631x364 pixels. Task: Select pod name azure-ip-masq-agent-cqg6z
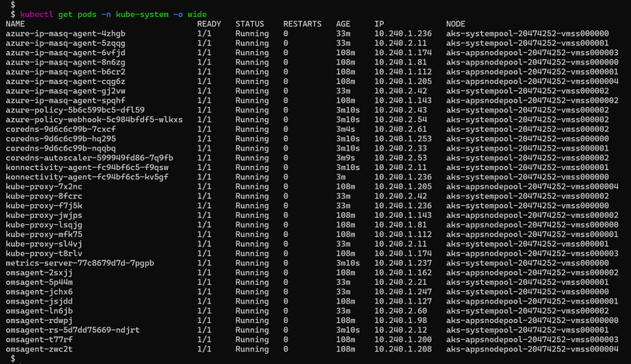coord(65,81)
